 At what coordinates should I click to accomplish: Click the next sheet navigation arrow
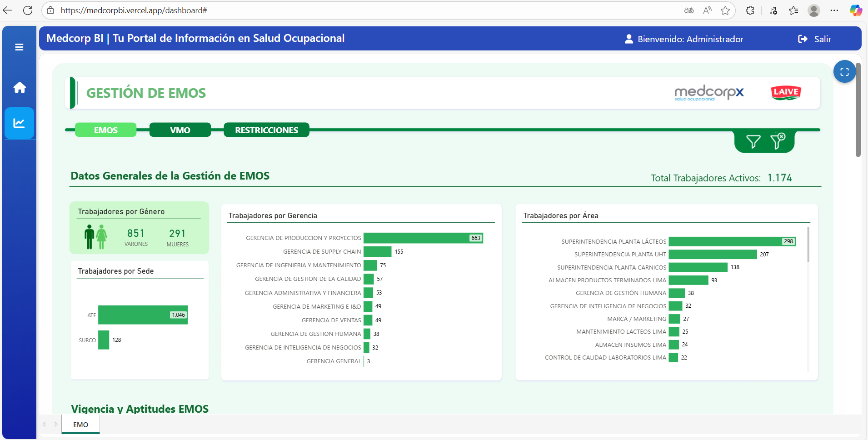[x=56, y=424]
